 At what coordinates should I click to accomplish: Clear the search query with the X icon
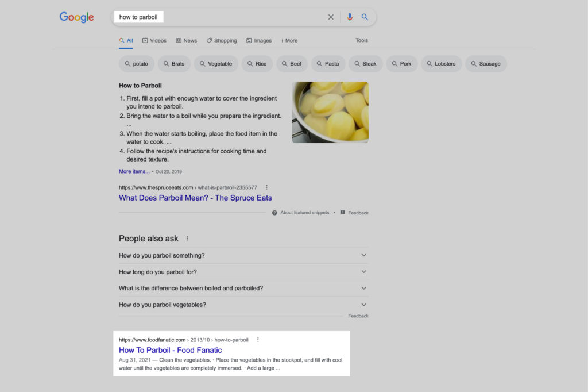331,17
